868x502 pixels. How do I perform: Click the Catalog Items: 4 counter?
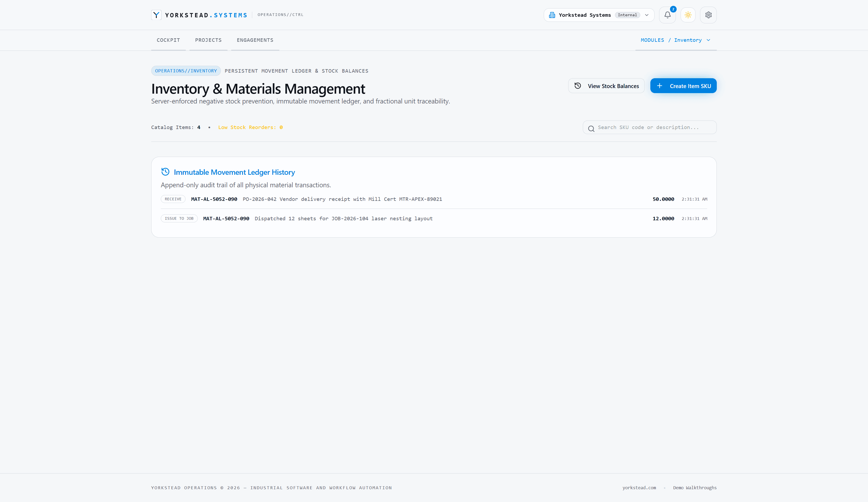[176, 127]
